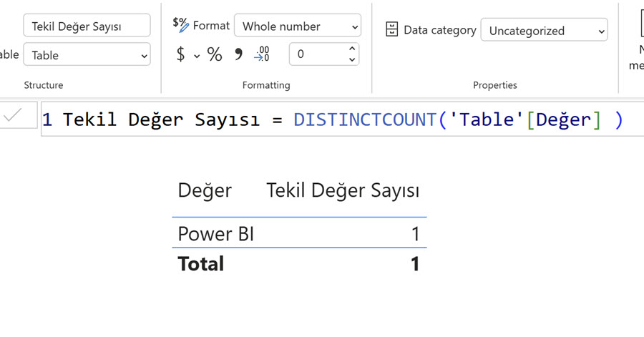The height and width of the screenshot is (337, 644).
Task: Select the Değer column header in table
Action: [x=205, y=190]
